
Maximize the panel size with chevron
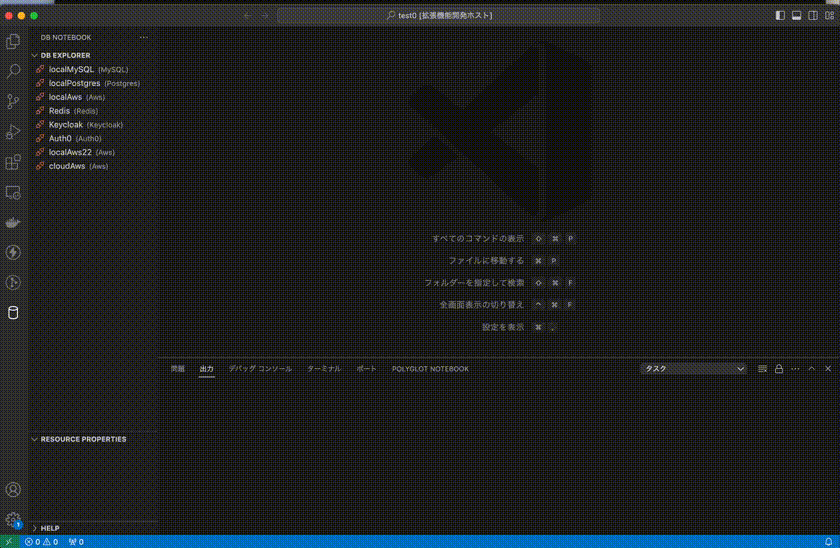[x=812, y=369]
